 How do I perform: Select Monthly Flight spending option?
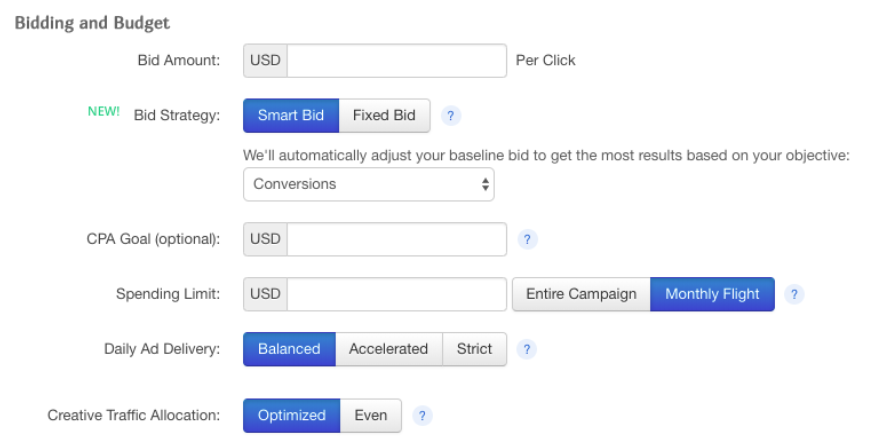pyautogui.click(x=712, y=294)
